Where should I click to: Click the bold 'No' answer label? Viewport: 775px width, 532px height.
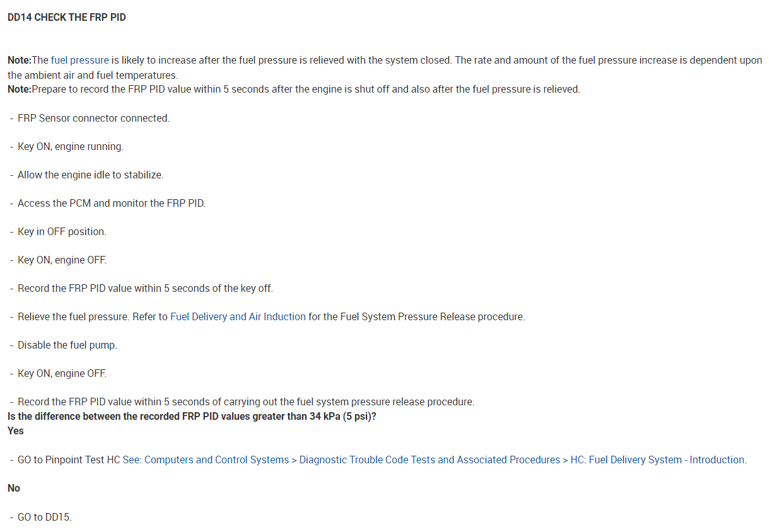click(x=14, y=488)
